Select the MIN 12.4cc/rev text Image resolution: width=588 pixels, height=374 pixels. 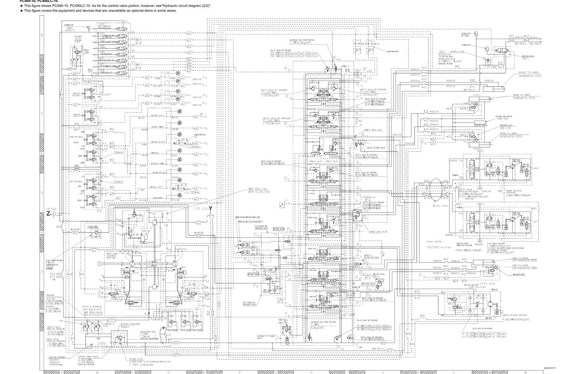pyautogui.click(x=259, y=192)
